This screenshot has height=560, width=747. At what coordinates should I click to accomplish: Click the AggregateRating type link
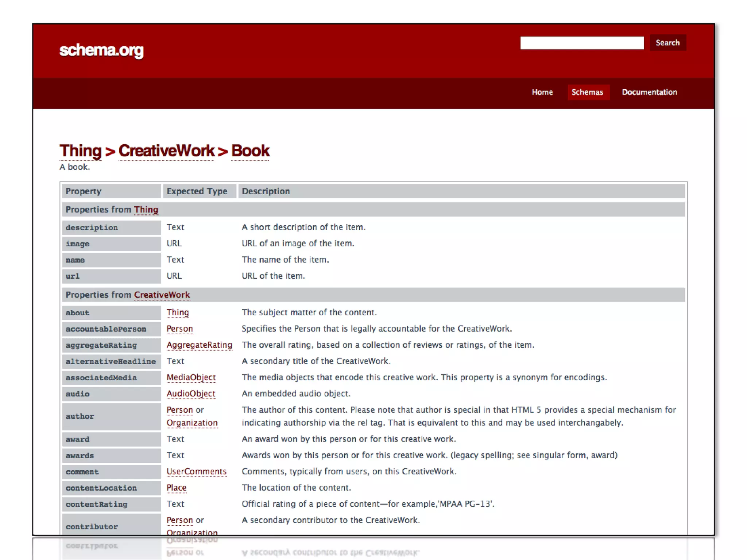click(199, 345)
